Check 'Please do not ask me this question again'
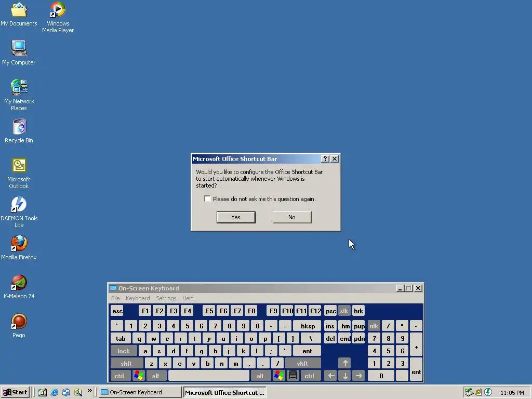This screenshot has width=532, height=399. 207,199
